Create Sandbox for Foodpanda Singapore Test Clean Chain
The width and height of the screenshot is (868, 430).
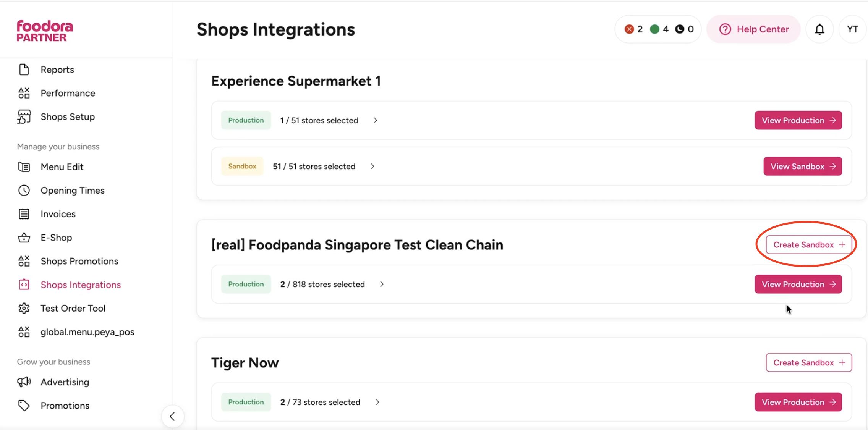pos(809,245)
